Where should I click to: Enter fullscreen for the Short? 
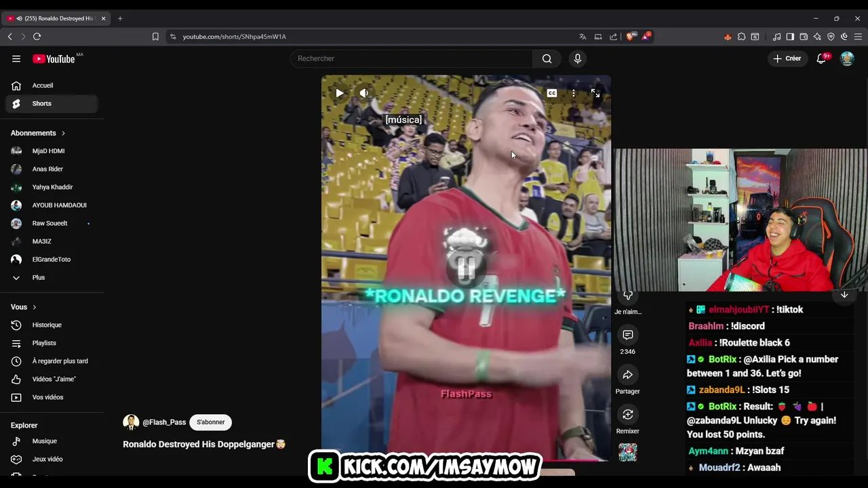(595, 93)
